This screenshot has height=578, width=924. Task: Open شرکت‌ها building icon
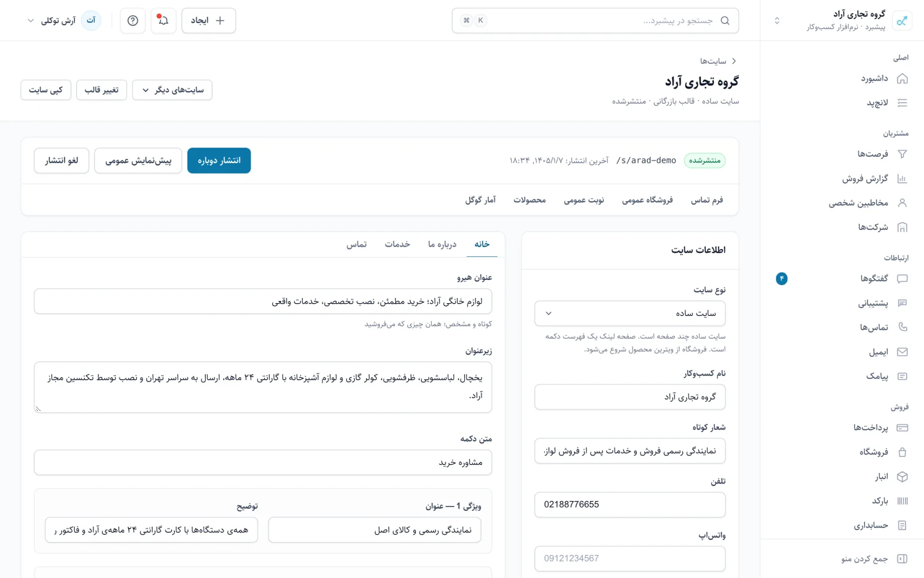pyautogui.click(x=902, y=227)
